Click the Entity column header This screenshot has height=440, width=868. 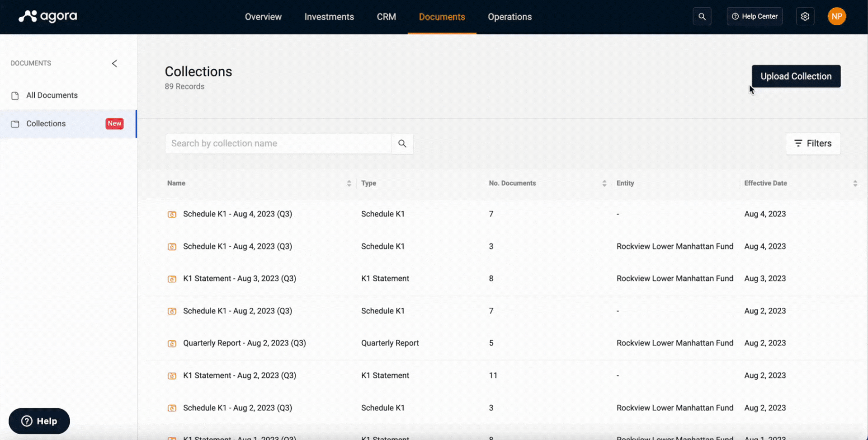[x=625, y=183]
